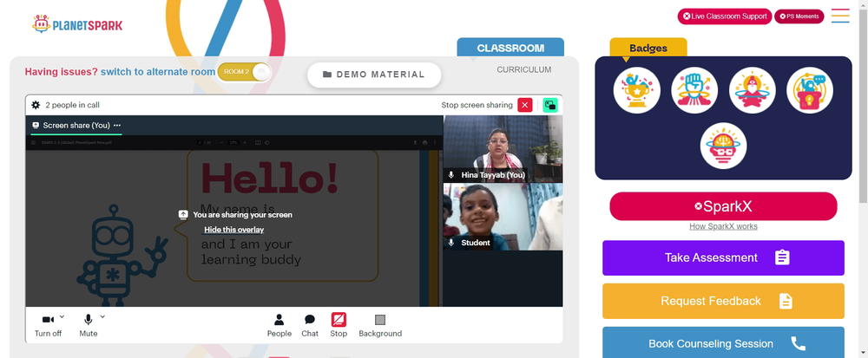Open PS Moments
Viewport: 868px width, 358px height.
click(x=799, y=16)
